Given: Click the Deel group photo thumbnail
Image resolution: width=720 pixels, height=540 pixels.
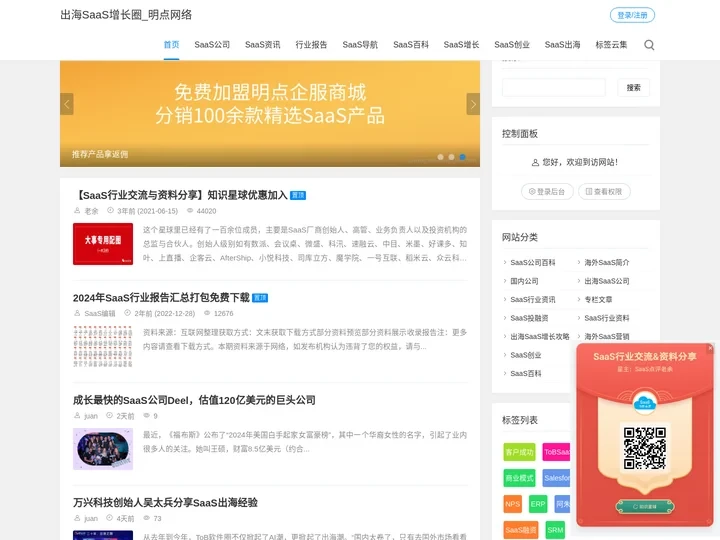Looking at the screenshot, I should click(x=103, y=449).
